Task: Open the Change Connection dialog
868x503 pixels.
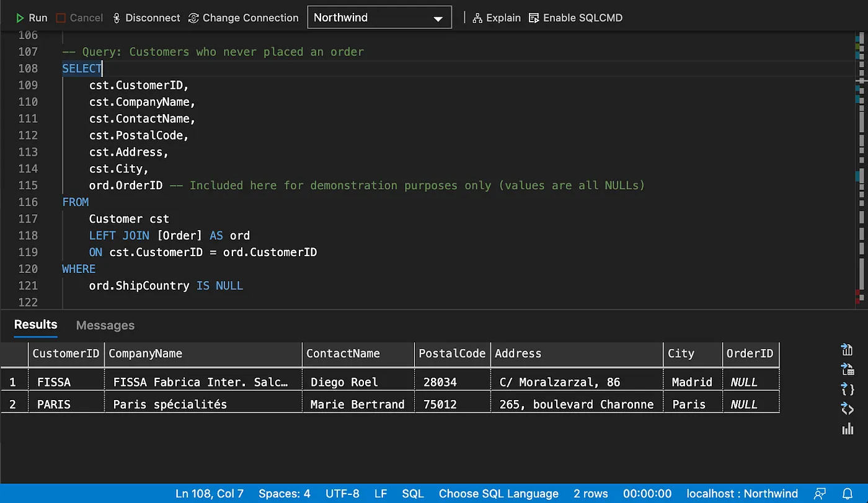Action: 244,18
